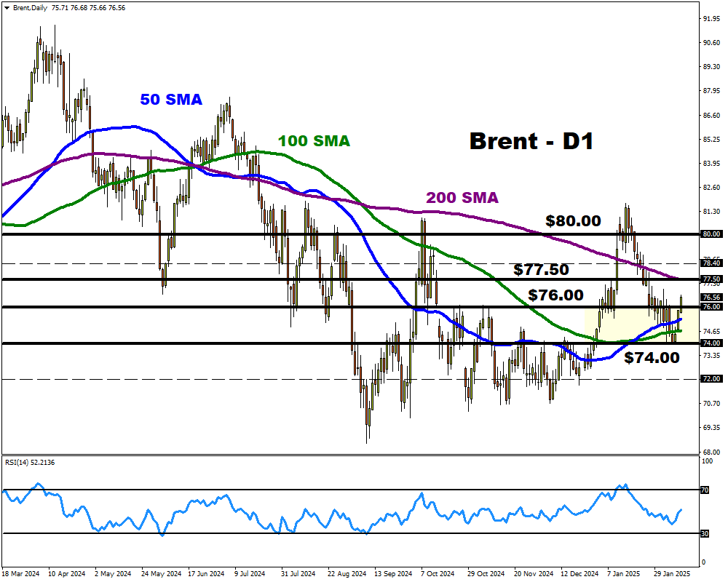Click the Brent,Daily chart header text
The height and width of the screenshot is (582, 728).
[x=28, y=7]
